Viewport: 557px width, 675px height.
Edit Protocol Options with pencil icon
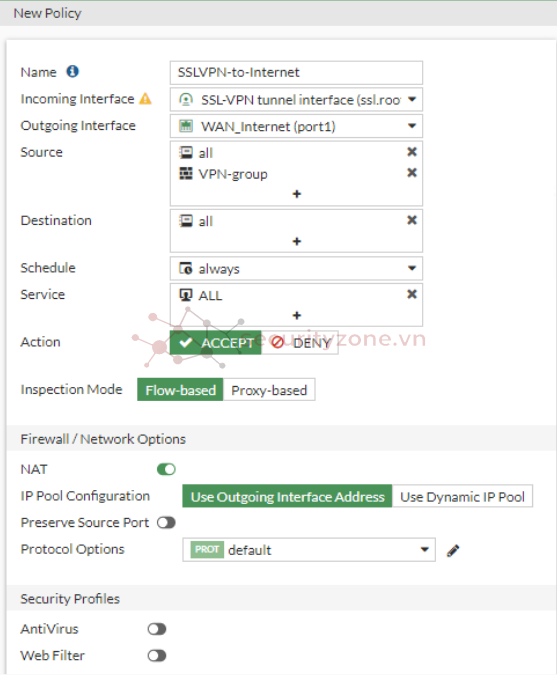click(x=453, y=551)
